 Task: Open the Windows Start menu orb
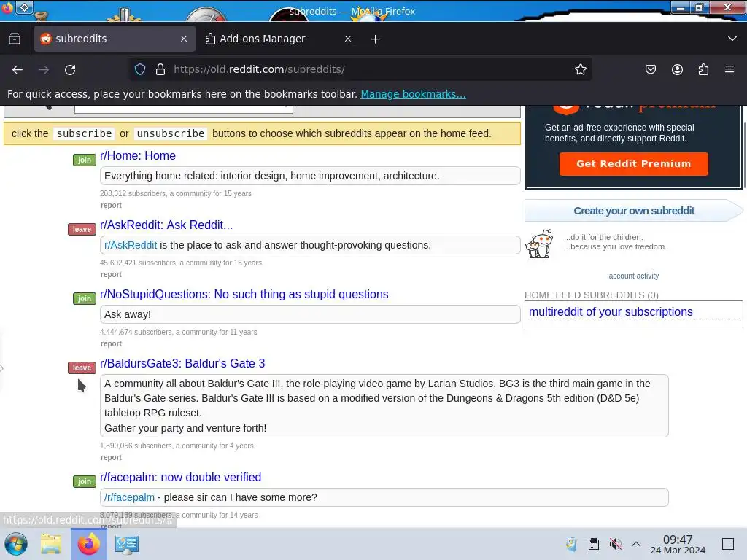(16, 544)
